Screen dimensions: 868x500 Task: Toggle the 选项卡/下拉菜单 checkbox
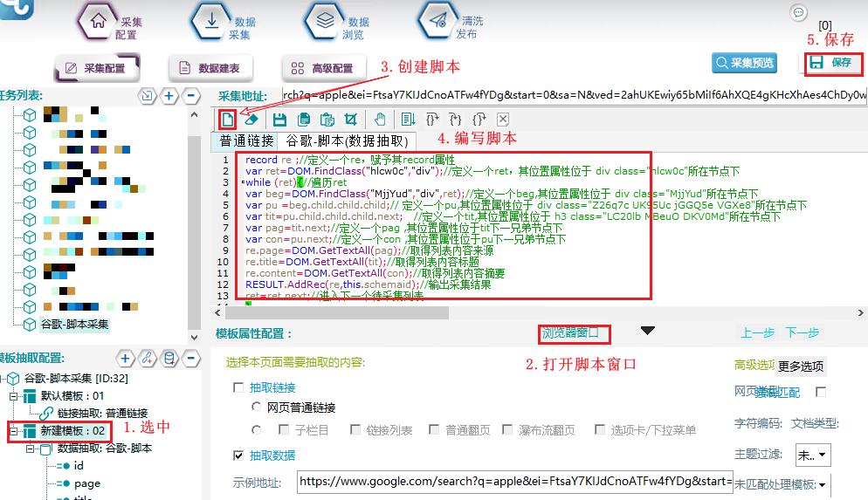[600, 429]
